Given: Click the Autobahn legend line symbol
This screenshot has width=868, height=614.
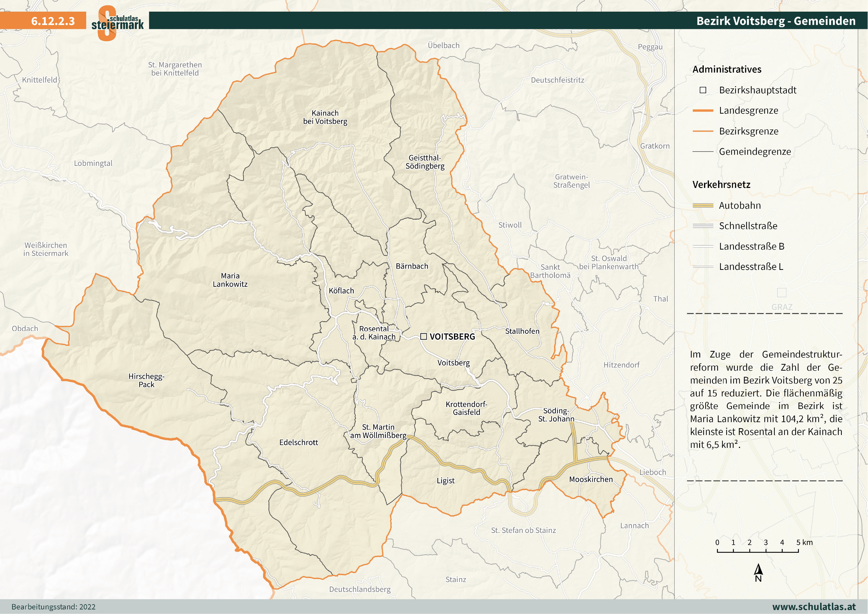Looking at the screenshot, I should [x=703, y=205].
